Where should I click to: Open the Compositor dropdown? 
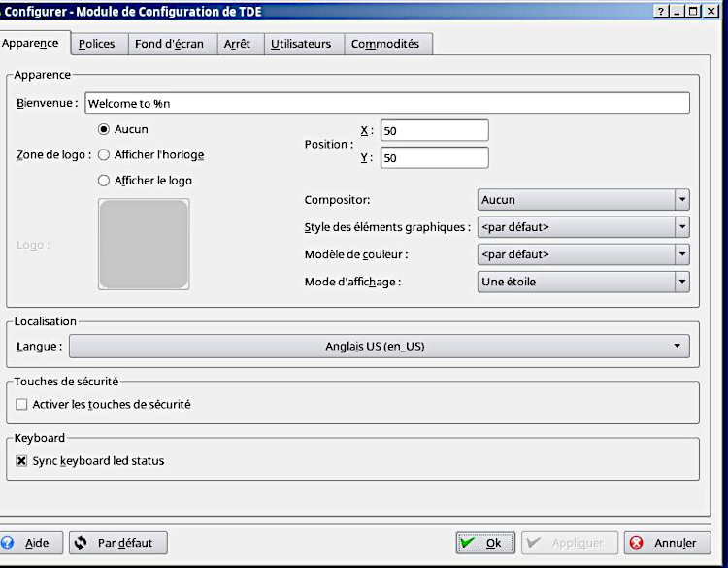[x=583, y=200]
